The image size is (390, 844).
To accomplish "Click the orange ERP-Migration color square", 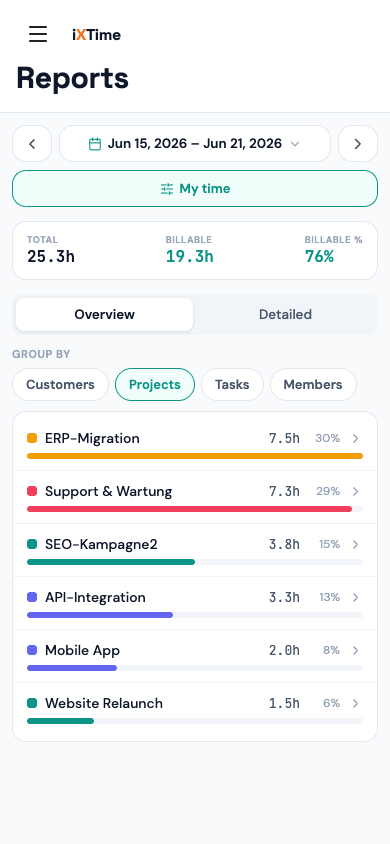I will 32,438.
